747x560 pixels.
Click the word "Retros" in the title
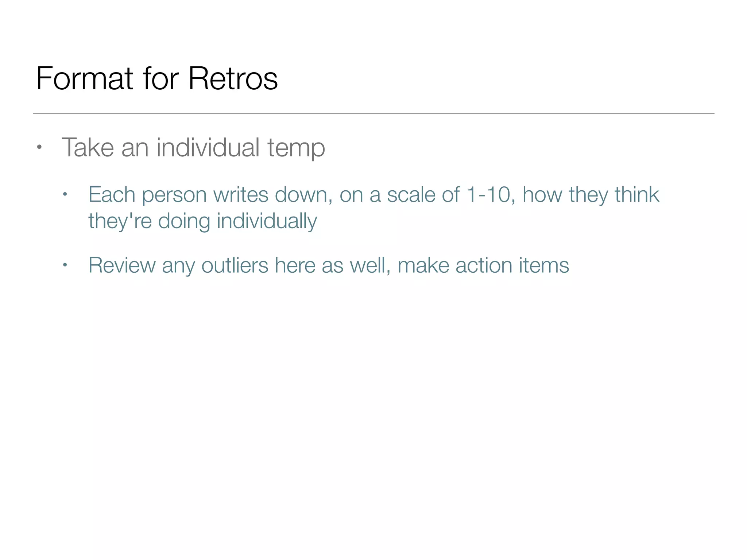coord(233,78)
